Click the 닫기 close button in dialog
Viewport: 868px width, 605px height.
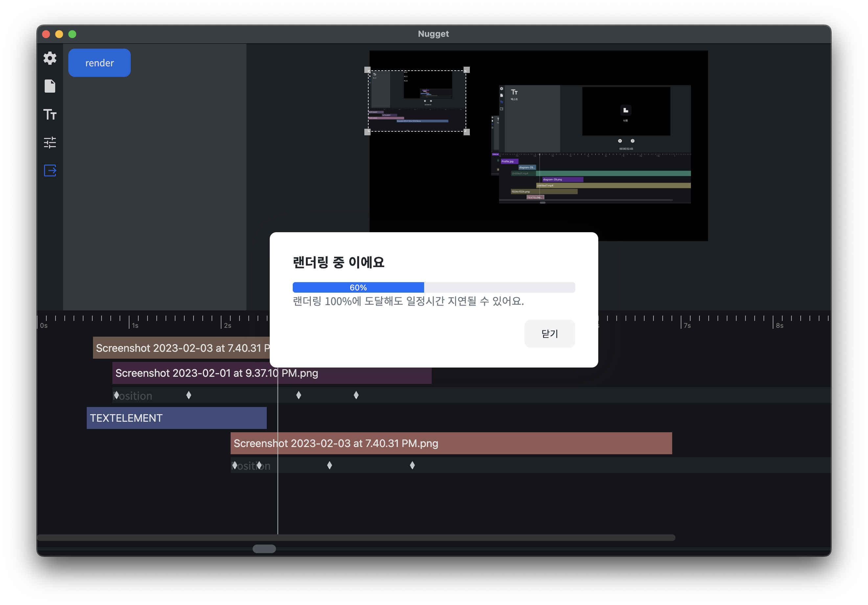click(549, 334)
